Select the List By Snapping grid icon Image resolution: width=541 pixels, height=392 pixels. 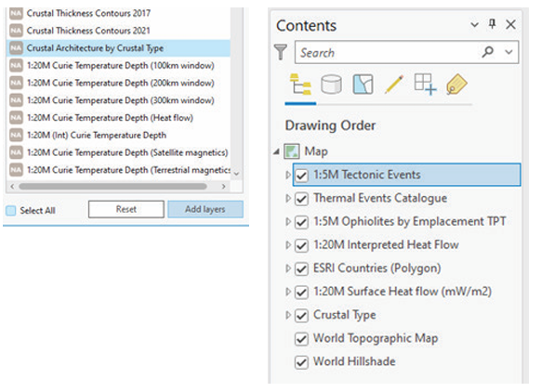[x=425, y=85]
